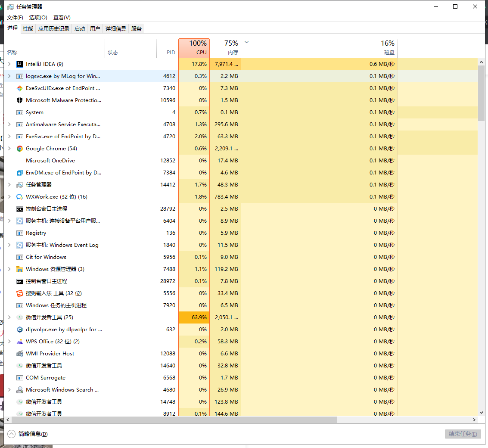Click the Microsoft Windows Search icon

pos(20,390)
